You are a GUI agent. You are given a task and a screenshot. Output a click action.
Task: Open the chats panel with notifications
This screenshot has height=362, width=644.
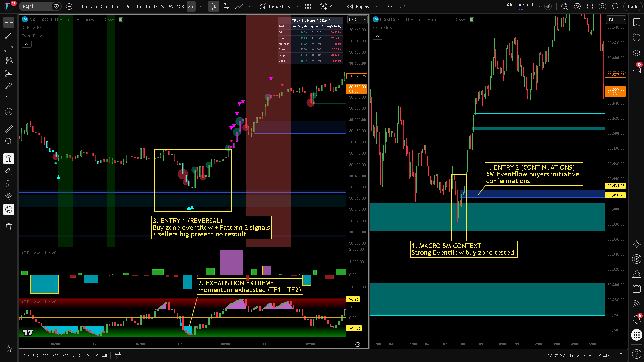click(x=636, y=68)
